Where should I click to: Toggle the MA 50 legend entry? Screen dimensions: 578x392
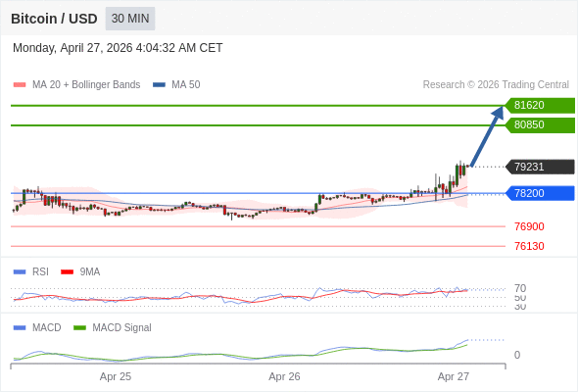[176, 85]
